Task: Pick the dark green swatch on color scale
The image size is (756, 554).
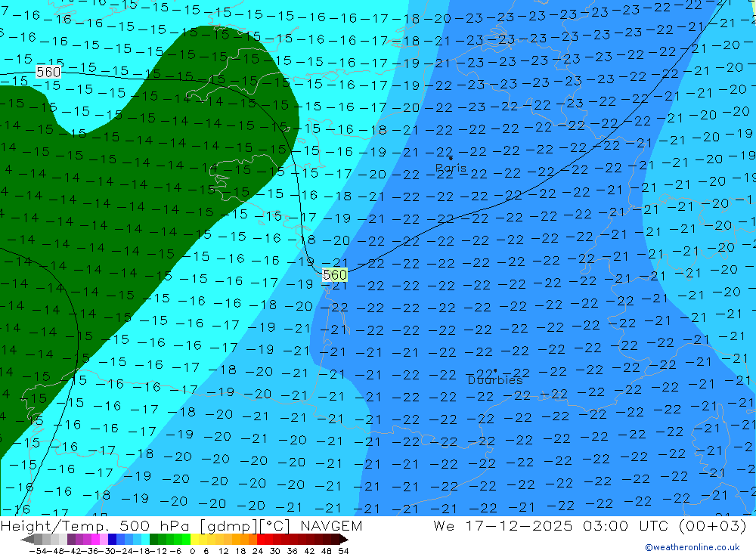Action: 153,540
